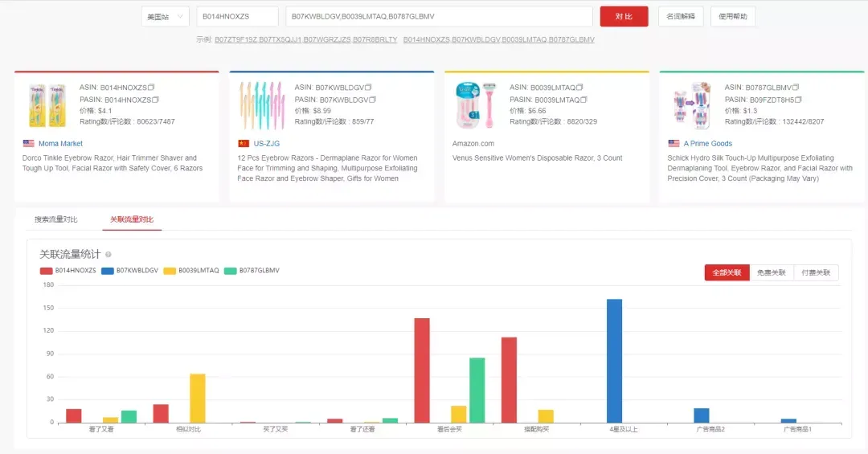
Task: Copy ASIN B07KWBLDGV using copy icon
Action: [368, 88]
